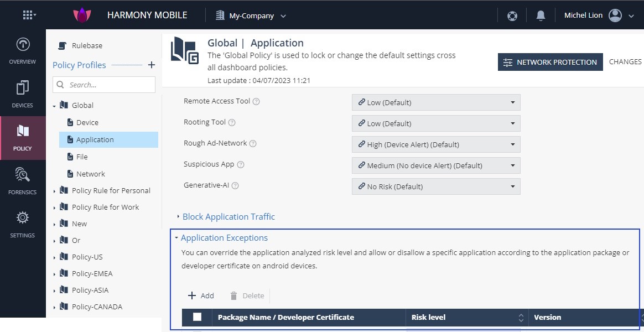Screen dimensions: 644x332
Task: Click the Michel Lion user avatar icon
Action: [x=615, y=15]
